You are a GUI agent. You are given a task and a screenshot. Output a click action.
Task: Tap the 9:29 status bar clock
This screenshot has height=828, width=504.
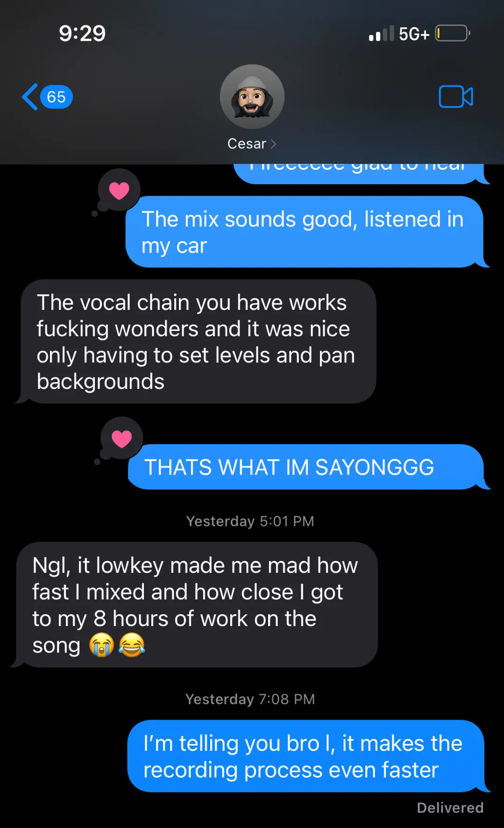coord(82,34)
